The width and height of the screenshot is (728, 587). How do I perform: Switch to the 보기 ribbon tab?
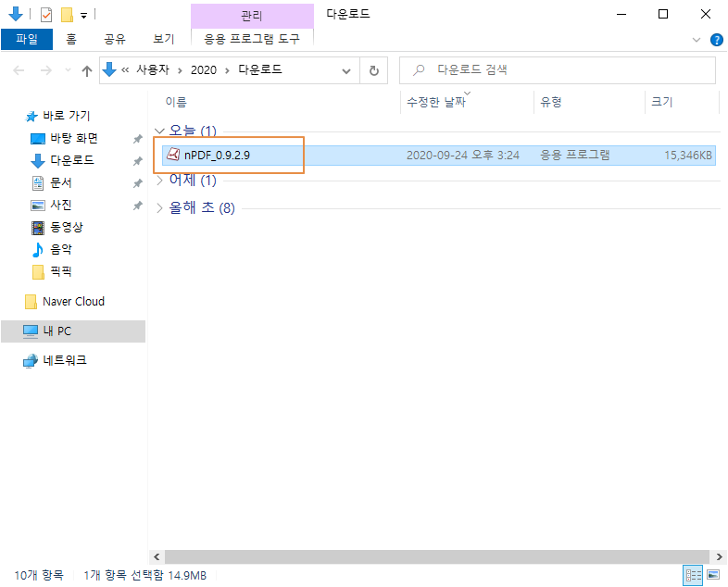163,39
